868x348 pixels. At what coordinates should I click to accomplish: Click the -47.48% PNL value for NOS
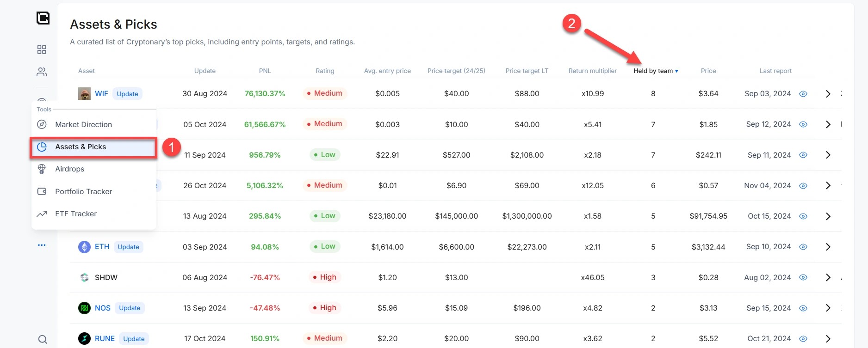click(x=265, y=308)
